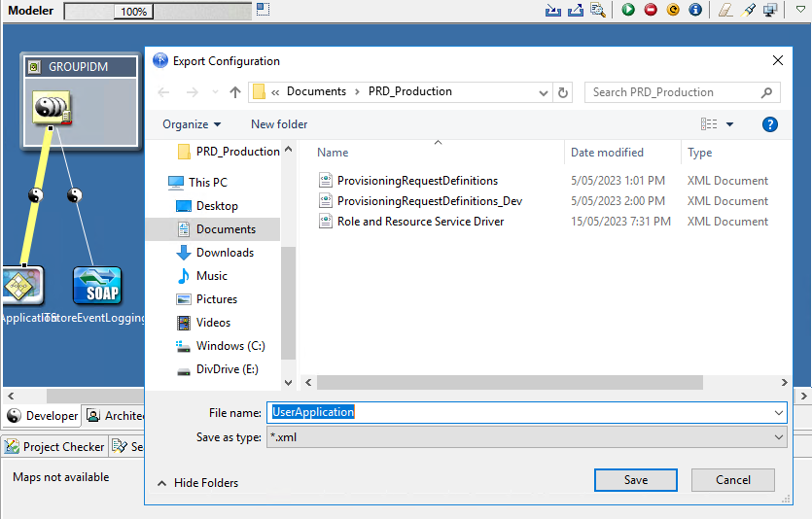Click navigation pane scroll down arrow
812x519 pixels.
coord(289,383)
